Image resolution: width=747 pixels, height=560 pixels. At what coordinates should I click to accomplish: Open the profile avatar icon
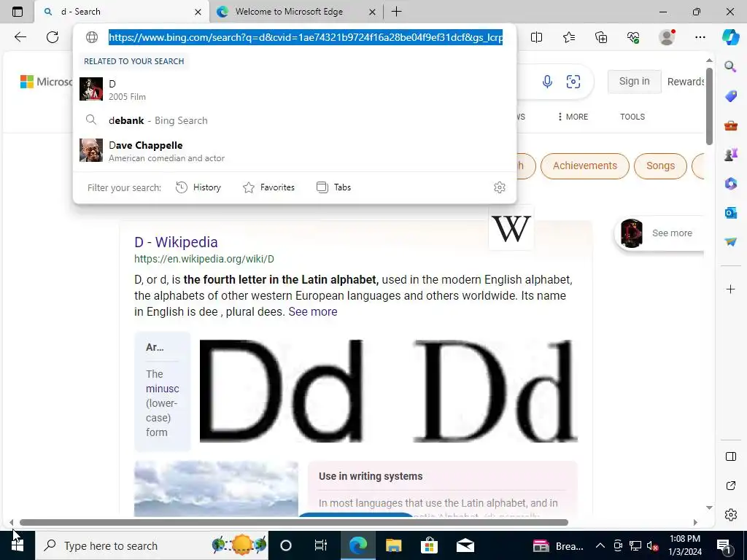click(667, 37)
